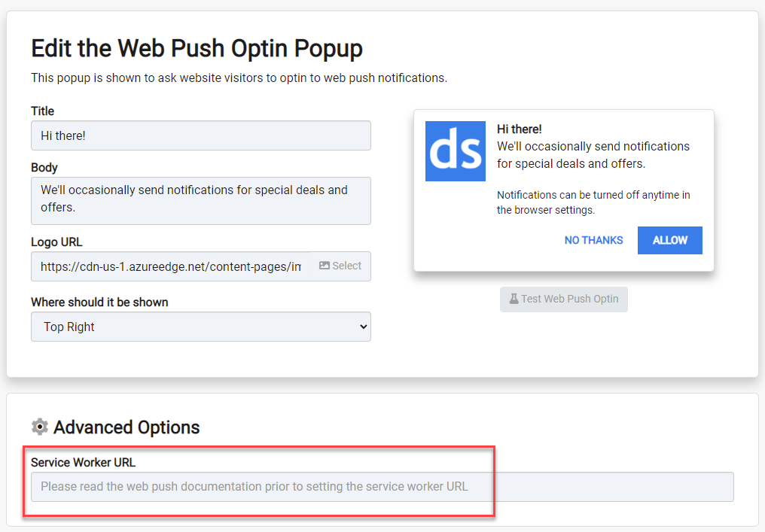Image resolution: width=765 pixels, height=532 pixels.
Task: Click the preview notification body text
Action: (x=593, y=155)
